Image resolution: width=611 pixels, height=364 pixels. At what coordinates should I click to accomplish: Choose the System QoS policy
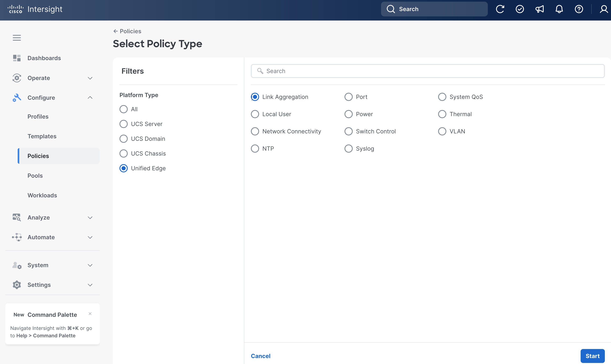[x=442, y=97]
